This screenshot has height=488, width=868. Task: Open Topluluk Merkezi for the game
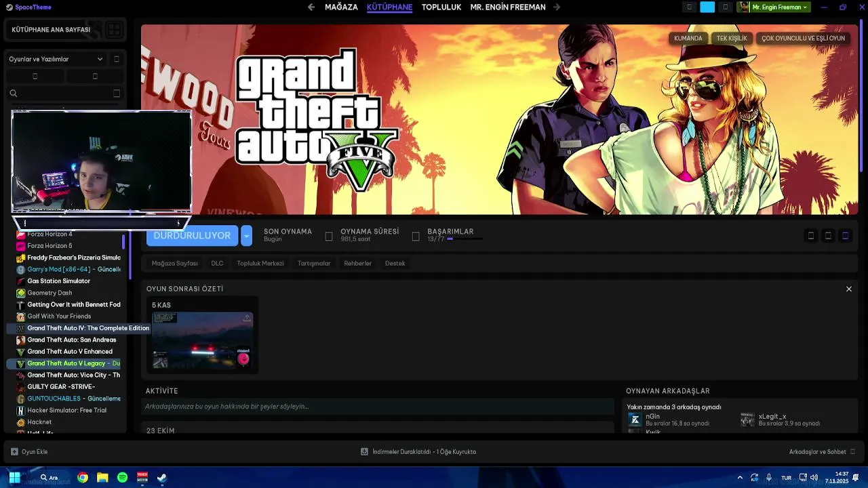[260, 264]
